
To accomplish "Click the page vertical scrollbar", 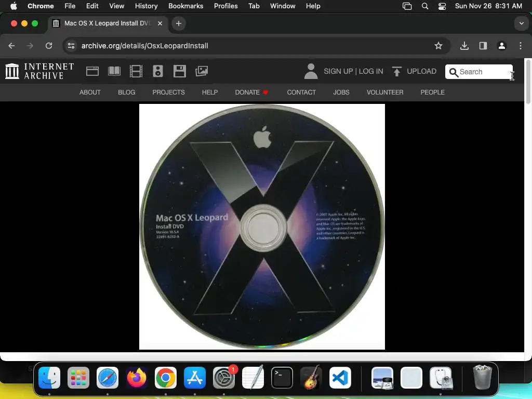I will (528, 82).
